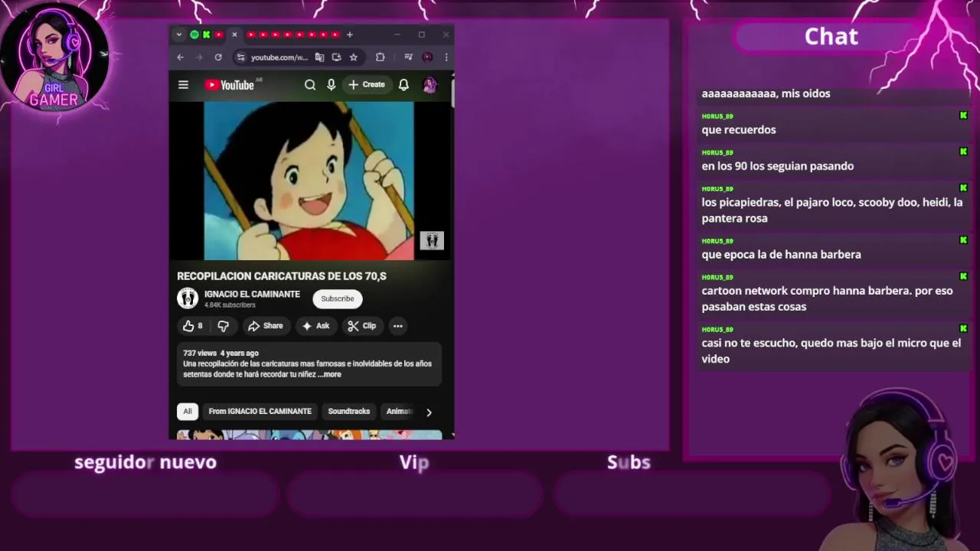
Task: Open IGNACIO EL CAMINANTE channel name link
Action: 252,295
